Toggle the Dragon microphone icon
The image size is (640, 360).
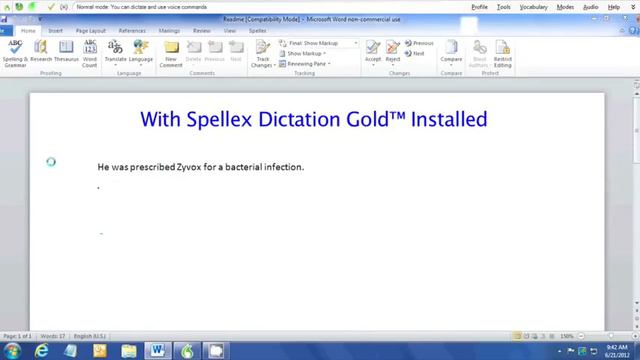pyautogui.click(x=19, y=7)
